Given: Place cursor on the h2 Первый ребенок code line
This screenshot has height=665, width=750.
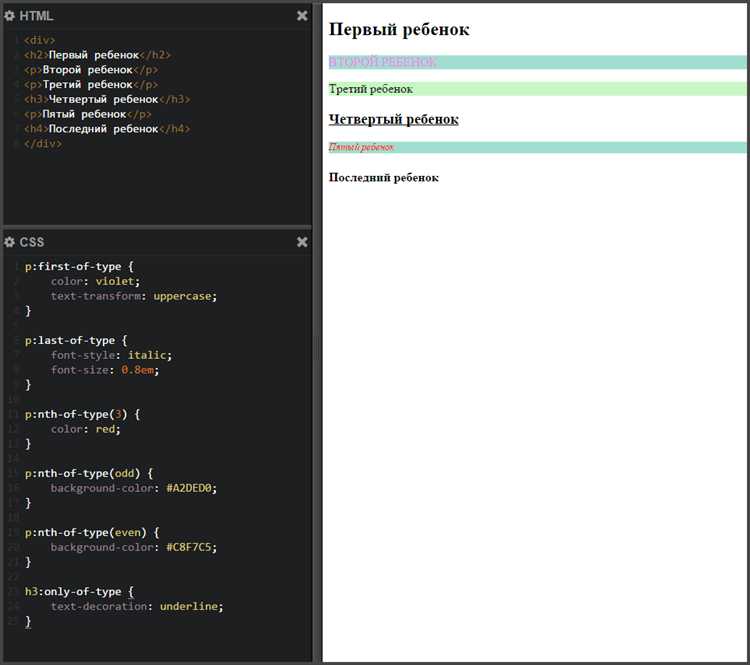Looking at the screenshot, I should [x=98, y=55].
